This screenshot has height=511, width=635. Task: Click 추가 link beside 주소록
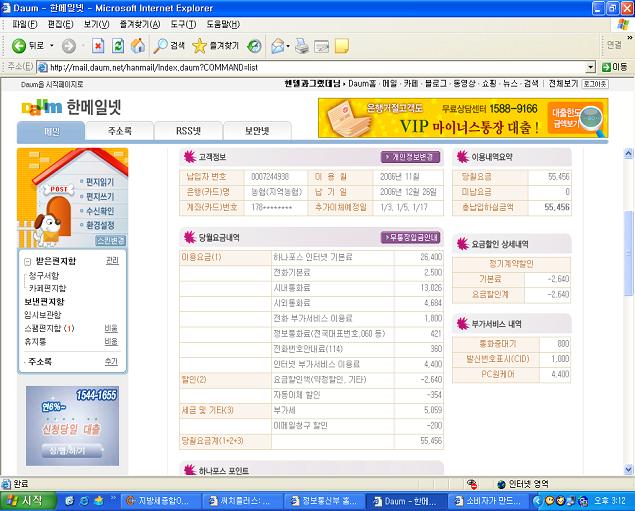(x=111, y=362)
